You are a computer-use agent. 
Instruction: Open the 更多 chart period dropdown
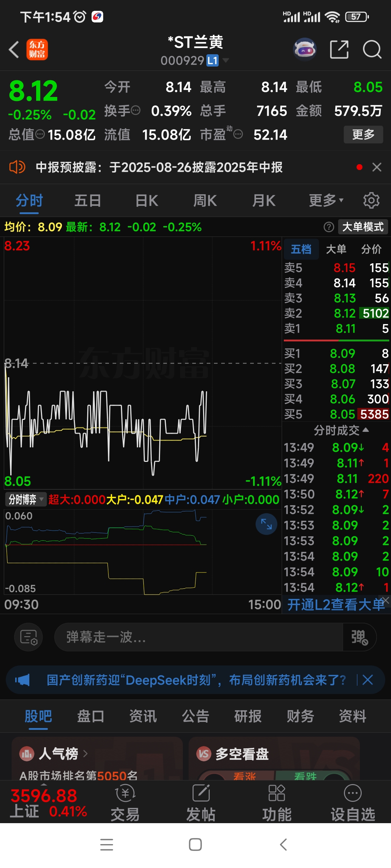326,200
